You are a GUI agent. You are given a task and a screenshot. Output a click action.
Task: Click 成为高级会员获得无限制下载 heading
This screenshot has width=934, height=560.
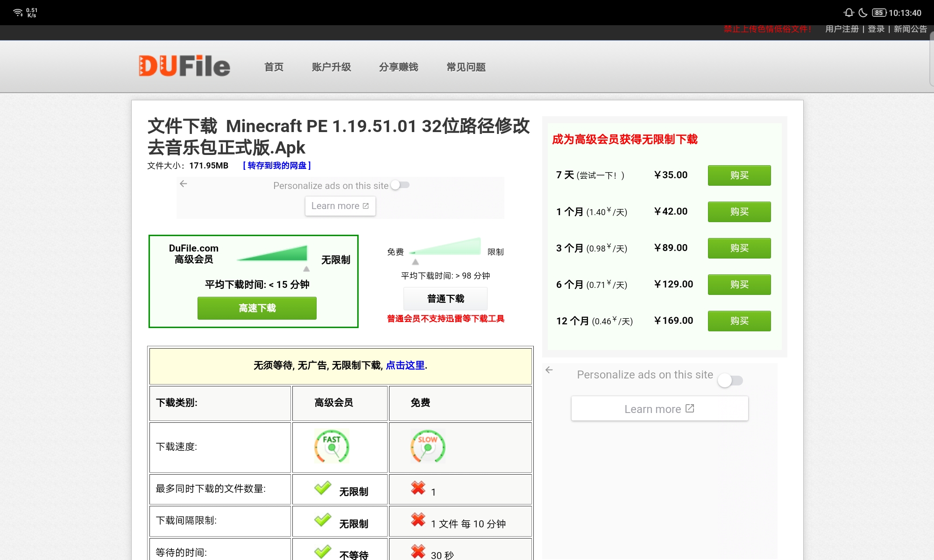(x=625, y=139)
